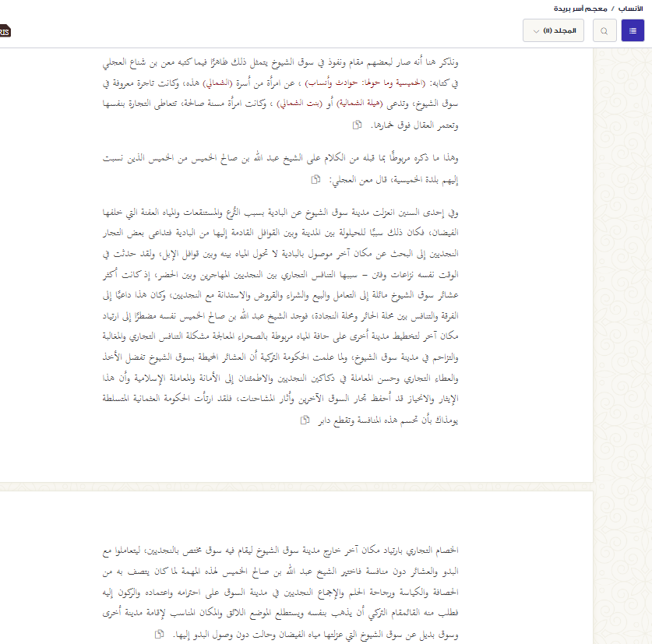Open the الأنساب breadcrumb link

click(630, 9)
